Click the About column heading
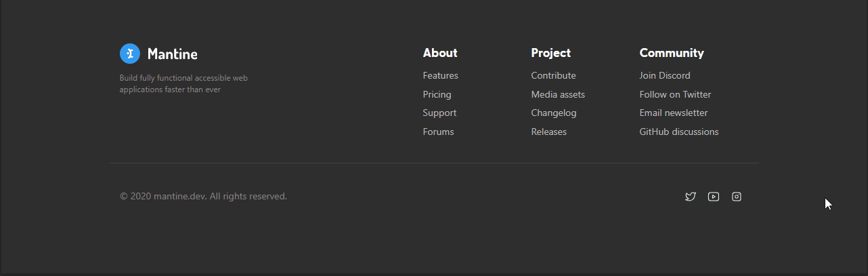Image resolution: width=868 pixels, height=276 pixels. [x=440, y=53]
